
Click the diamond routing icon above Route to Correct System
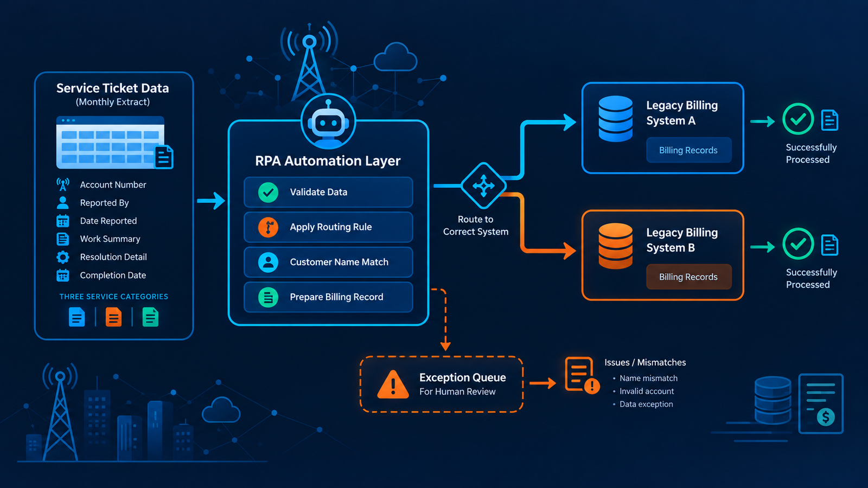483,186
